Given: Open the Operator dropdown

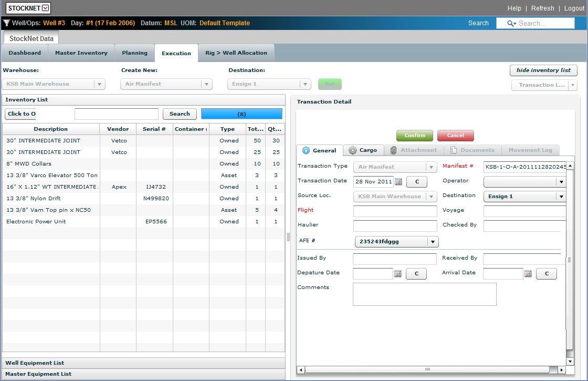Looking at the screenshot, I should 561,182.
